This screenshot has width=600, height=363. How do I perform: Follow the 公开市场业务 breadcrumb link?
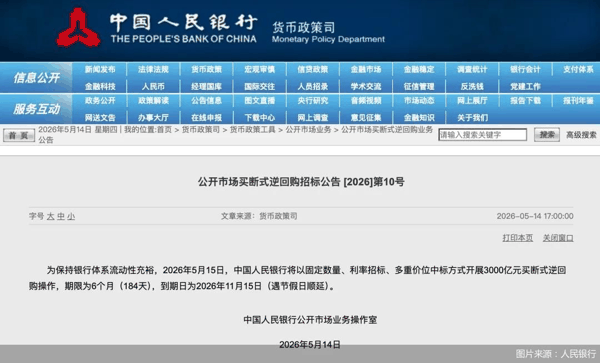click(x=308, y=130)
